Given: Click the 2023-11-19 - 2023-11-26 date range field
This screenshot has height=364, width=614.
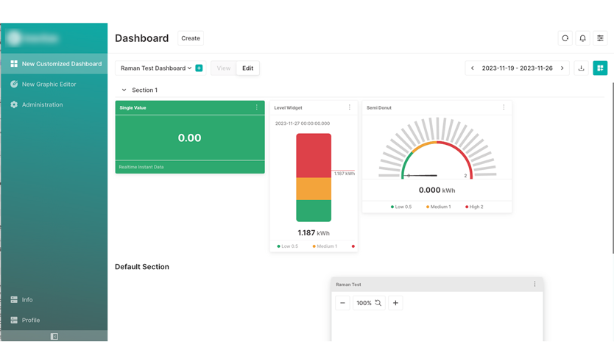Looking at the screenshot, I should tap(517, 68).
